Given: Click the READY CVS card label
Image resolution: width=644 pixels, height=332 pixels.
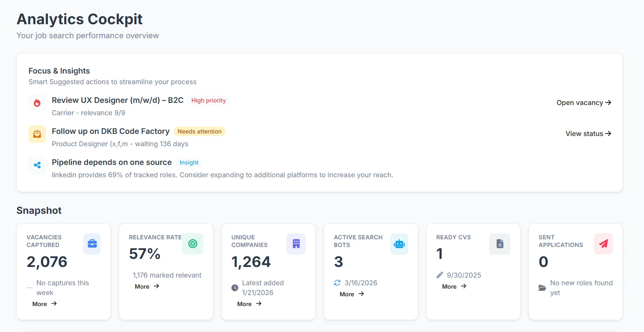Looking at the screenshot, I should (x=454, y=237).
